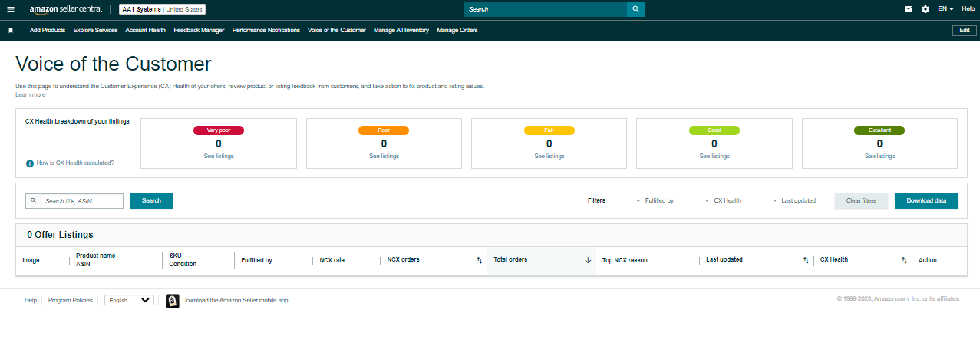The width and height of the screenshot is (980, 343).
Task: Go to Manage Orders
Action: tap(457, 31)
